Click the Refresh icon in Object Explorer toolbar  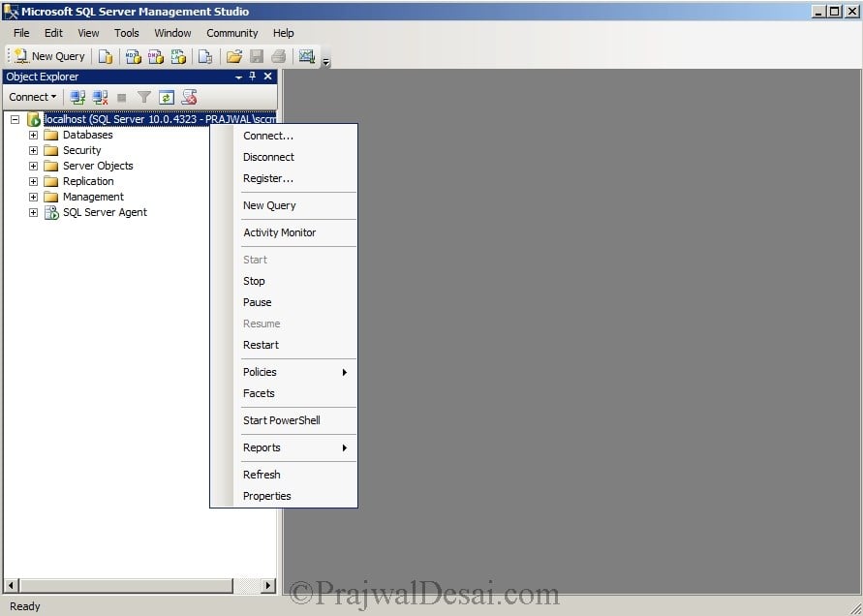click(x=167, y=98)
